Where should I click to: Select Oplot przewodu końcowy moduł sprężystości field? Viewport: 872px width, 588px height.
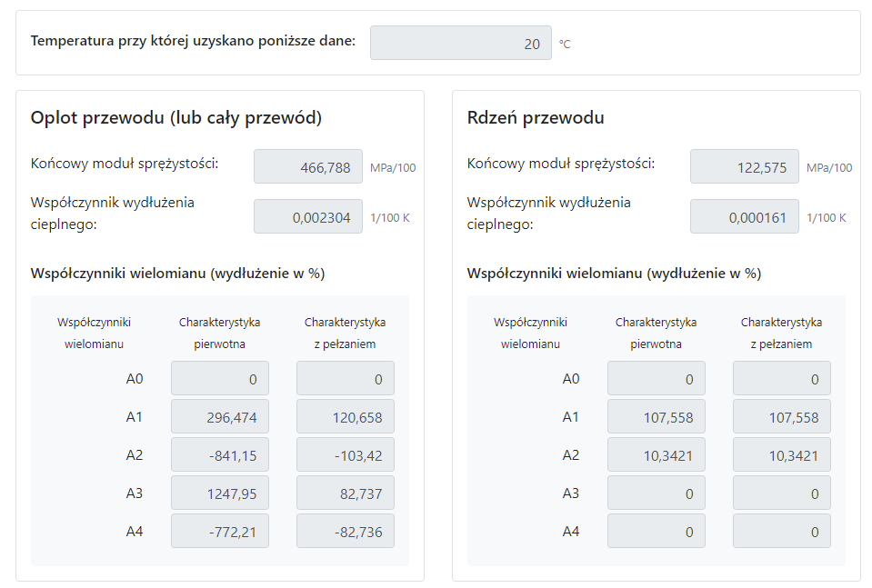(x=307, y=166)
